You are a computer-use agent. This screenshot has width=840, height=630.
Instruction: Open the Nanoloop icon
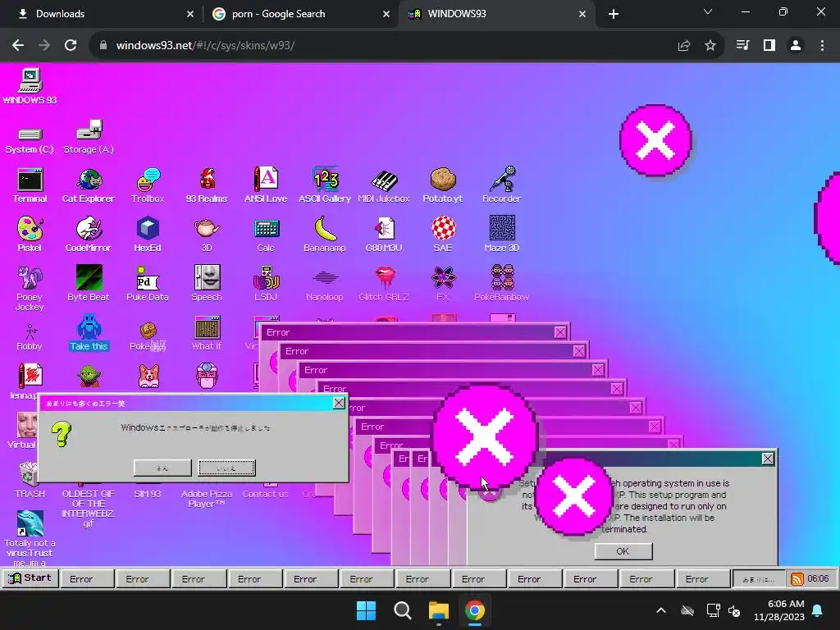tap(325, 285)
